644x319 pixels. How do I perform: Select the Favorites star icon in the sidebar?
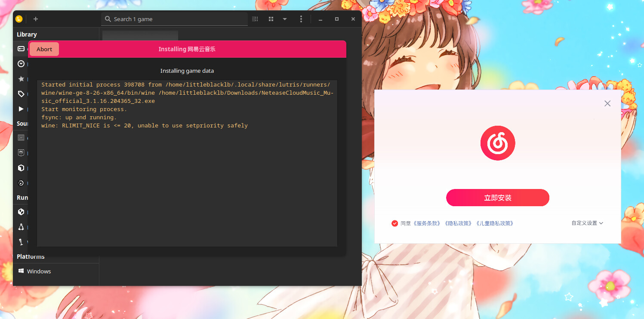(21, 79)
